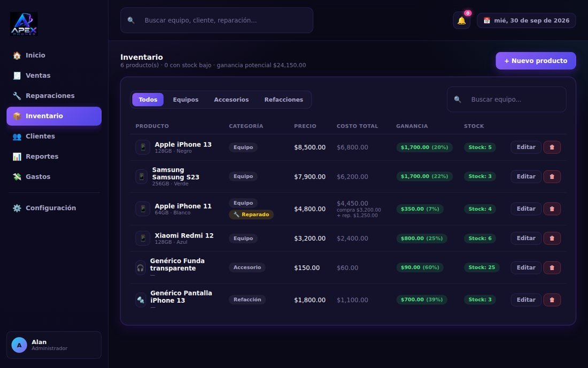Viewport: 588px width, 368px height.
Task: Delete the Xiaomi Redmi 12 row
Action: [552, 238]
